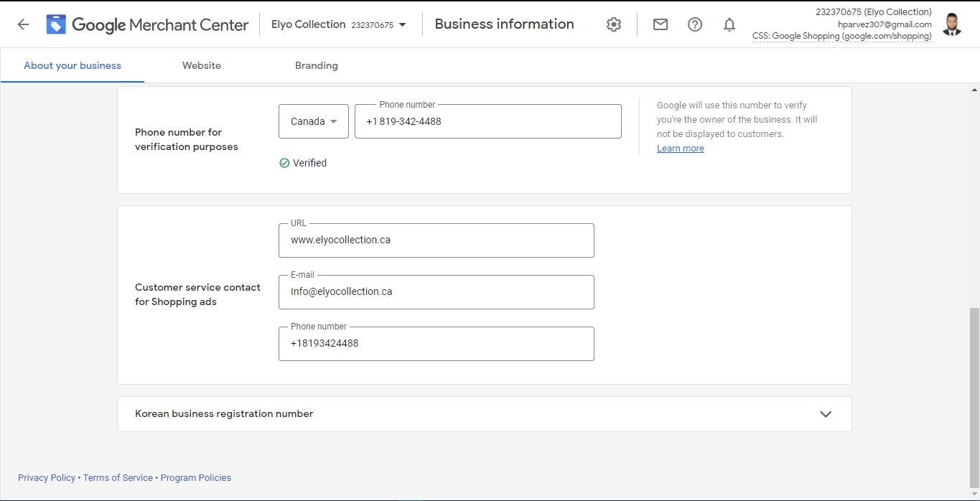The height and width of the screenshot is (501, 980).
Task: Click the help question mark icon
Action: [x=695, y=24]
